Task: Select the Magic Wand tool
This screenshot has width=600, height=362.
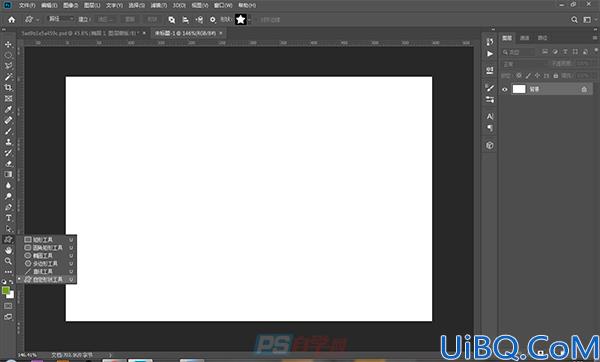Action: point(8,77)
